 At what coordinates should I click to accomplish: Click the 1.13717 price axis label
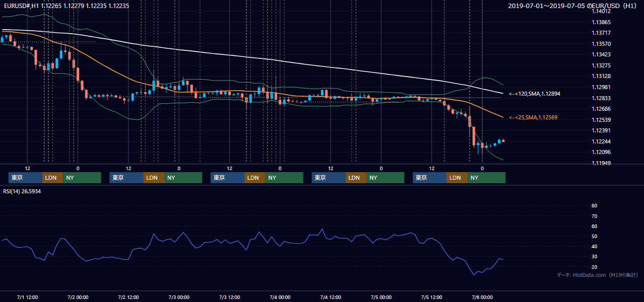click(x=601, y=33)
